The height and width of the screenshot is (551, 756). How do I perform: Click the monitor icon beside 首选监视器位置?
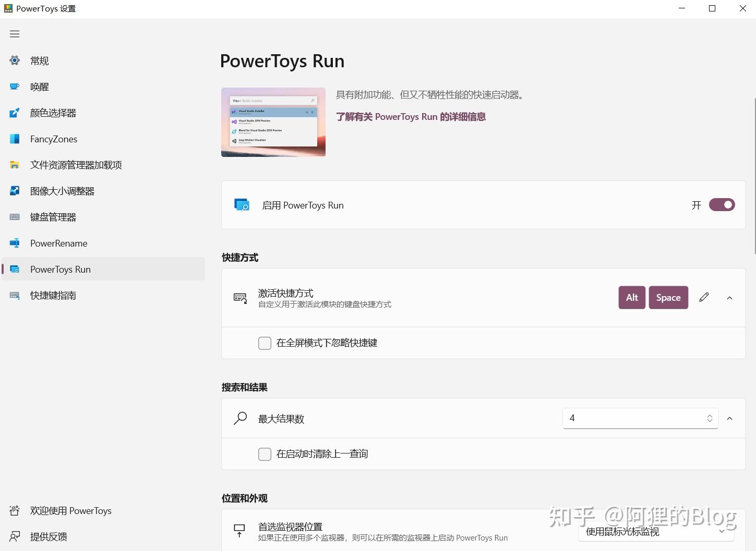click(x=239, y=531)
